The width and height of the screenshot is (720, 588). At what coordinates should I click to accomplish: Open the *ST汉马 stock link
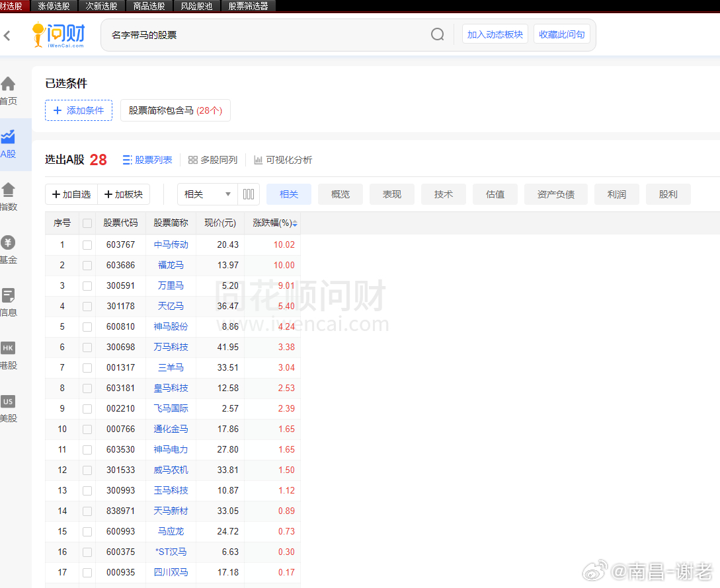[x=171, y=552]
